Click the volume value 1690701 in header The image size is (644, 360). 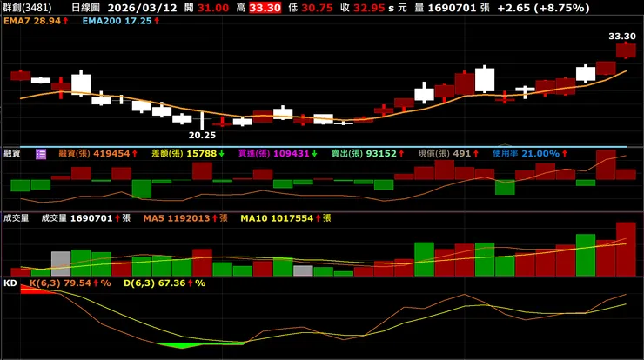(452, 8)
